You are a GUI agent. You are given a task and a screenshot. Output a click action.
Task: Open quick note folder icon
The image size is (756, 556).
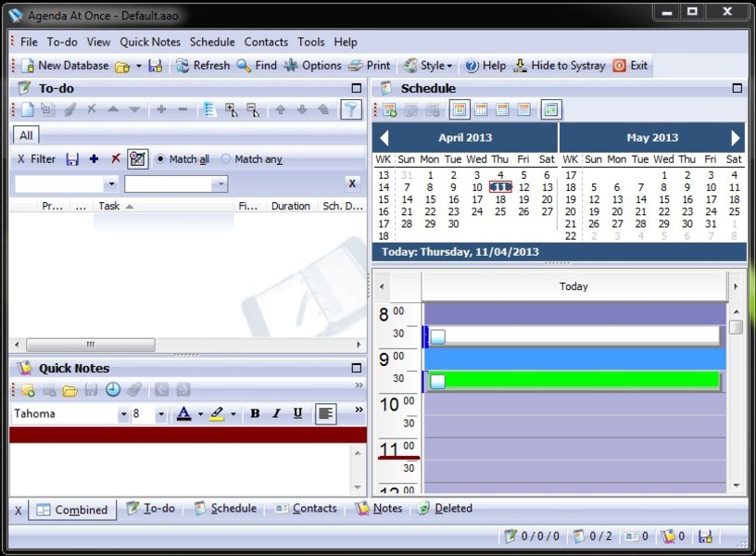pos(69,389)
